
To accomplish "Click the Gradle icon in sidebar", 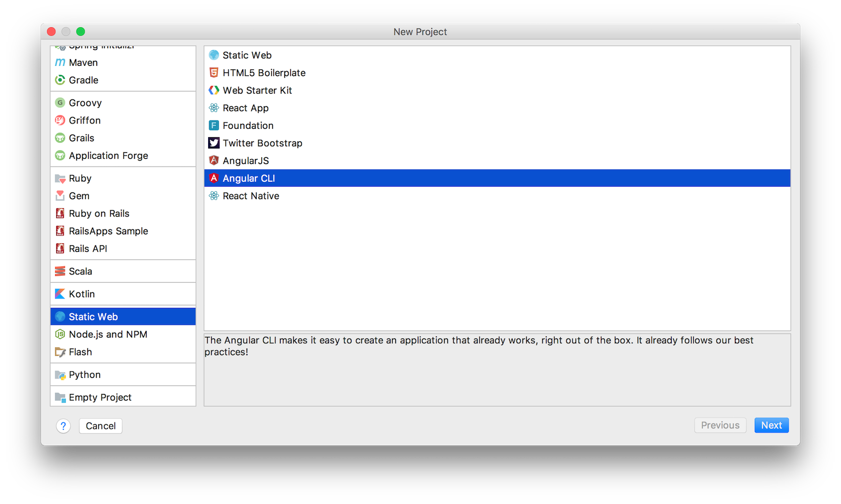I will pos(60,80).
